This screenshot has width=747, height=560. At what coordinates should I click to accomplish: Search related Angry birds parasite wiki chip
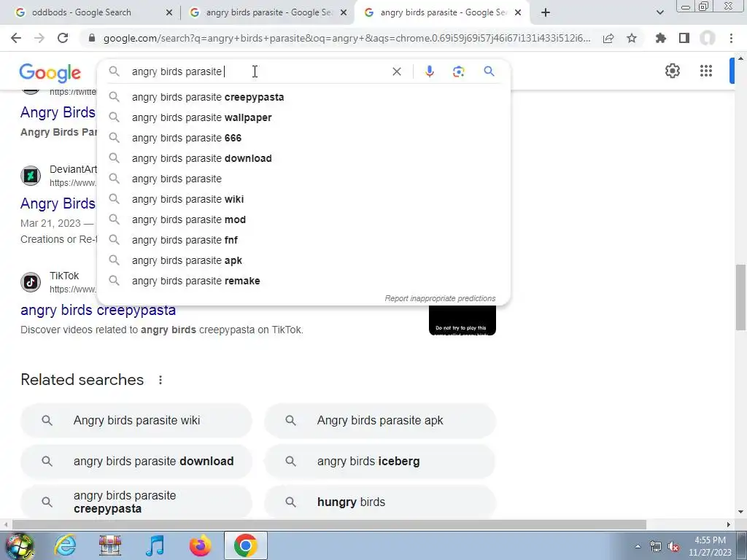(136, 421)
